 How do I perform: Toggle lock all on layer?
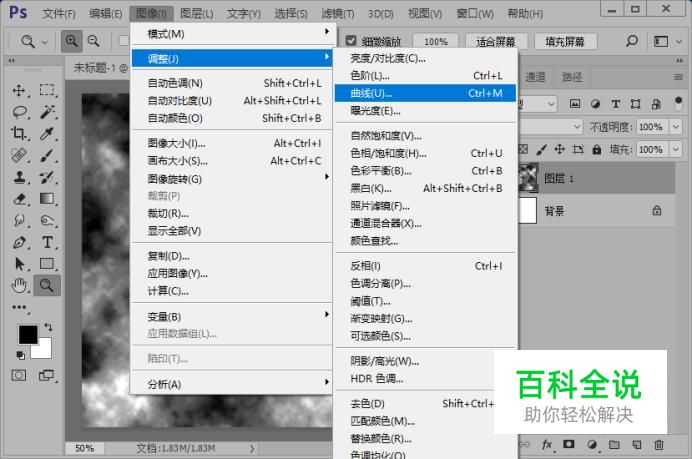pos(597,150)
